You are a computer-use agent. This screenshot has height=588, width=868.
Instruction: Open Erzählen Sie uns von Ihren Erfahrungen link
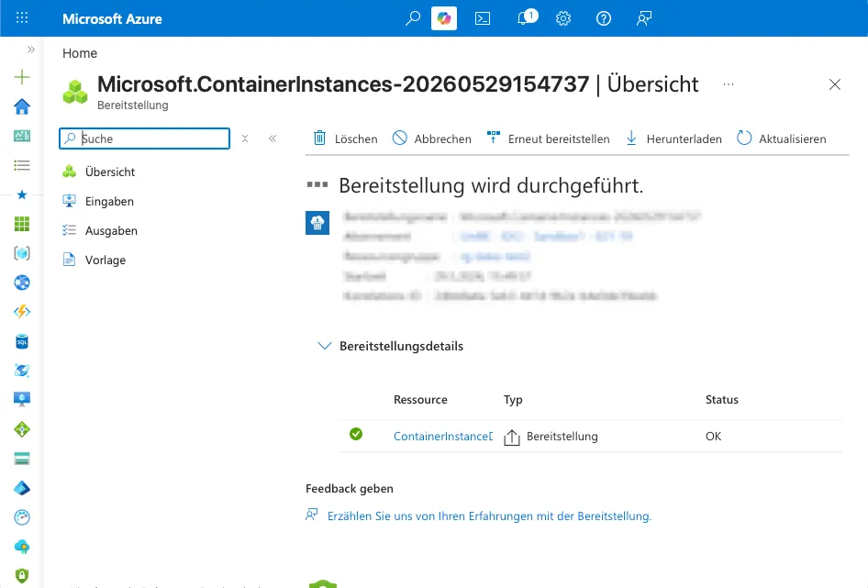[489, 516]
